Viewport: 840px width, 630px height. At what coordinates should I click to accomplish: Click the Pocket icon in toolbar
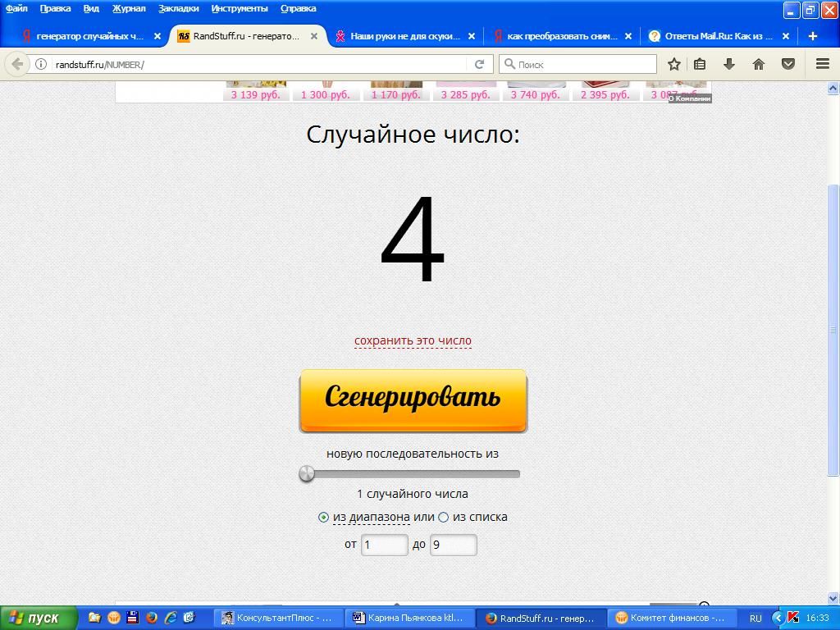click(x=788, y=64)
